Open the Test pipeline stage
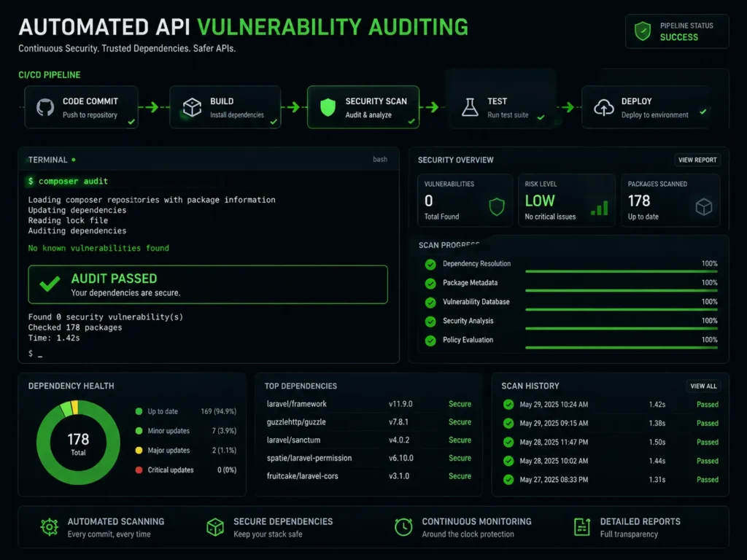Image resolution: width=747 pixels, height=560 pixels. click(503, 108)
